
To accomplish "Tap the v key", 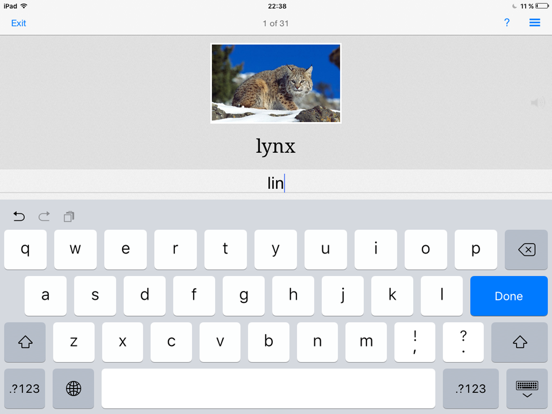I will coord(220,342).
